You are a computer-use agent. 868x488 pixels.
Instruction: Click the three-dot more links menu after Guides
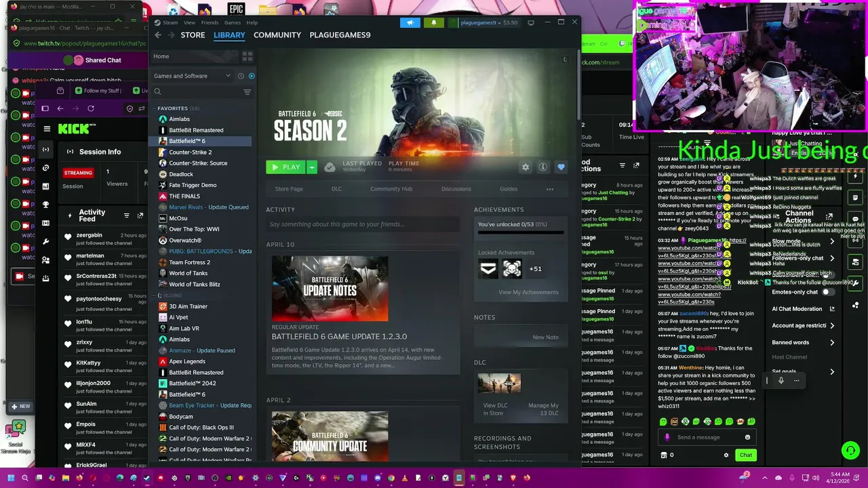tap(550, 189)
